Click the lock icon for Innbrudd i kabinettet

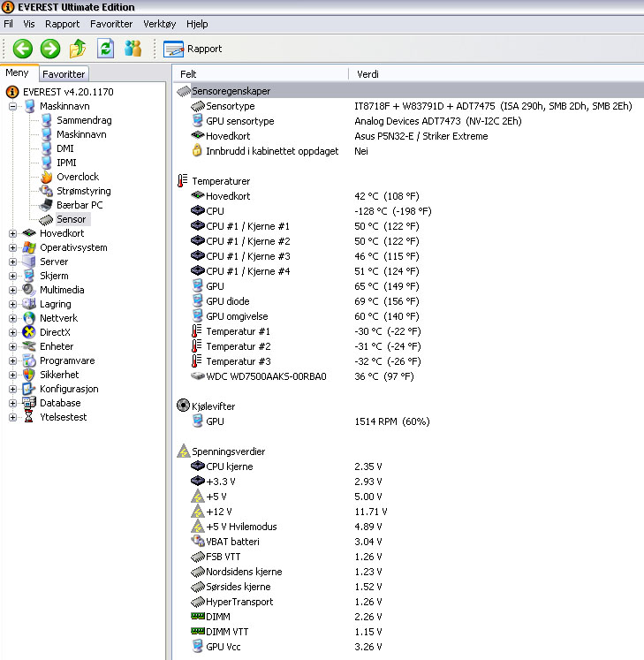tap(197, 151)
